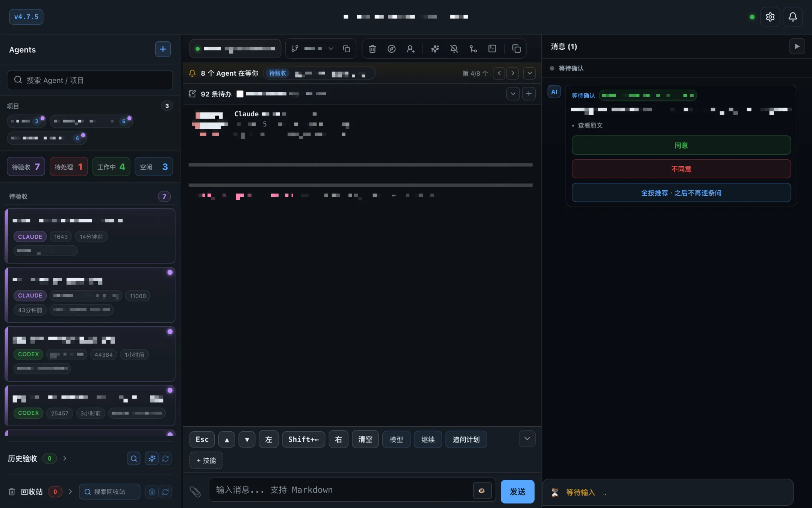Image resolution: width=812 pixels, height=508 pixels.
Task: Click the git merge icon in agent toolbar
Action: pyautogui.click(x=473, y=49)
